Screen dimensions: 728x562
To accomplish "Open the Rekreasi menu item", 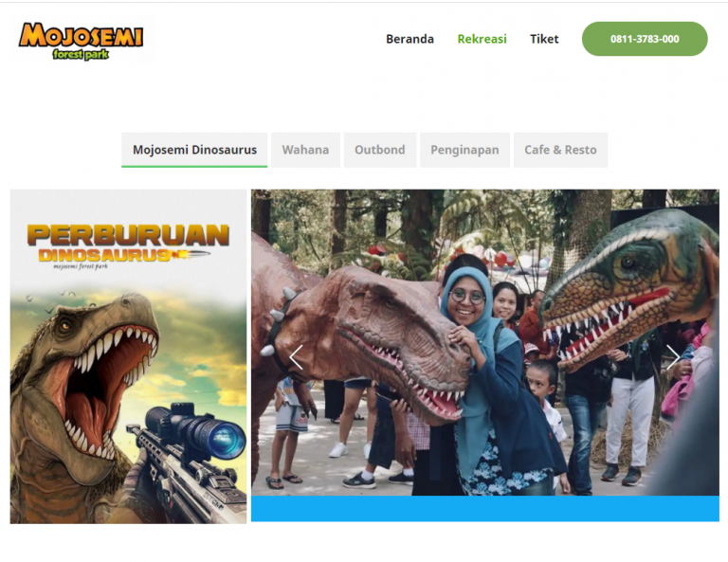I will pyautogui.click(x=482, y=39).
